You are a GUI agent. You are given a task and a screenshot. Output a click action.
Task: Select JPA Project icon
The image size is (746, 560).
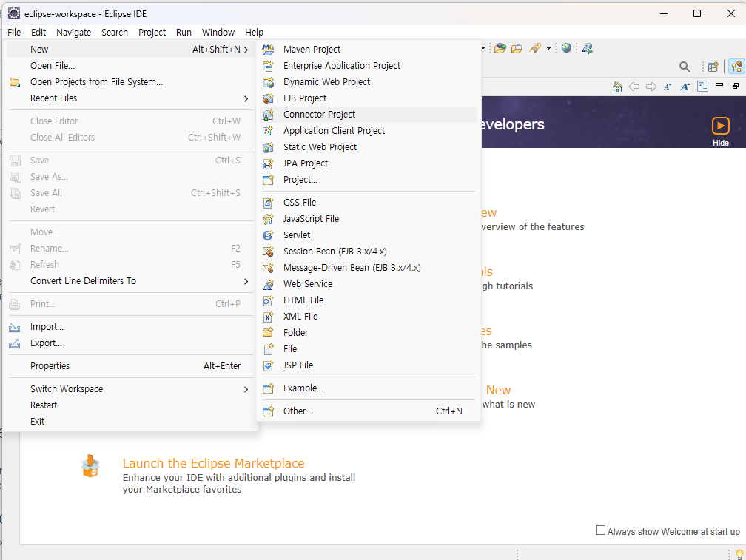269,163
